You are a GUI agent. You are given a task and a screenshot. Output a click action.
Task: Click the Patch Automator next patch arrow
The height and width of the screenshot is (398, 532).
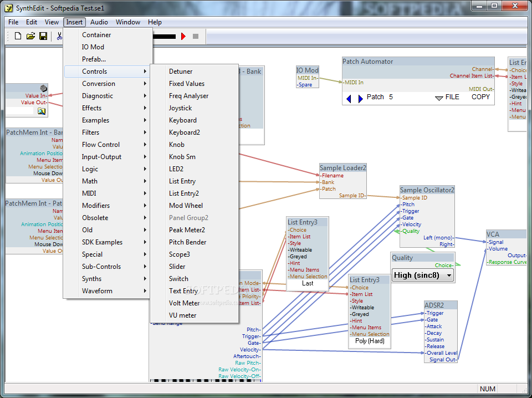coord(360,99)
